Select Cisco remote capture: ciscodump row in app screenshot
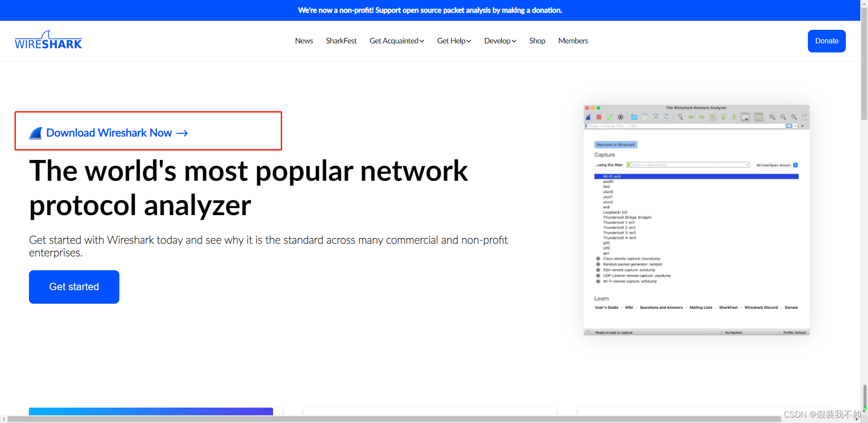The width and height of the screenshot is (868, 423). tap(632, 259)
